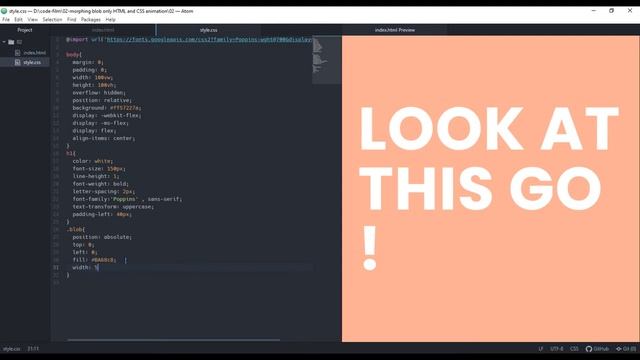Click the 'THIS GO' heading in preview
The height and width of the screenshot is (360, 640).
[x=480, y=189]
